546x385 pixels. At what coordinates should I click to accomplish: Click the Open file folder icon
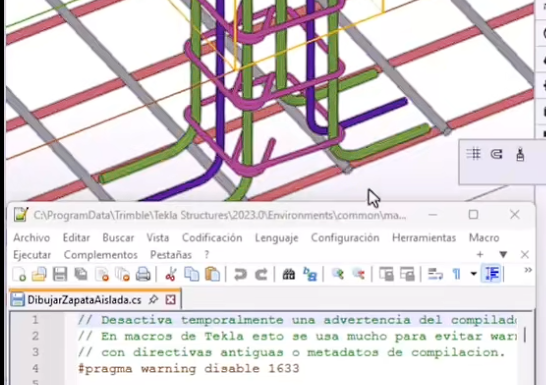pyautogui.click(x=39, y=274)
